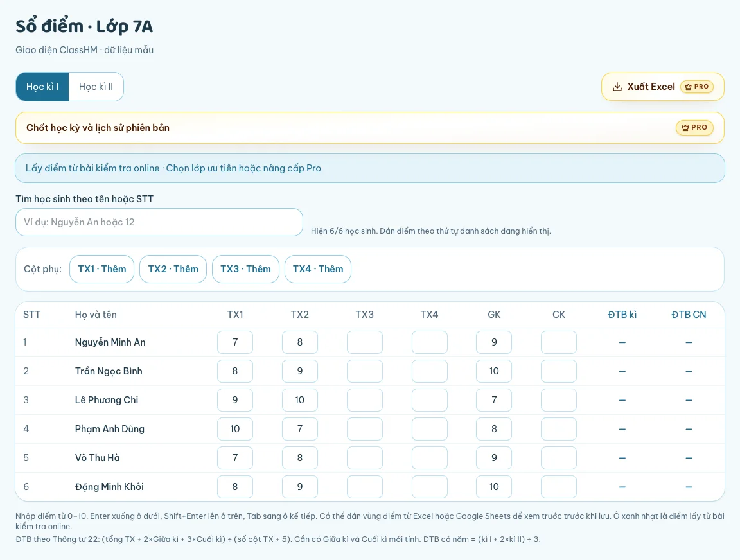Screen dimensions: 740x560
Task: Select GK score cell for Võ Thu Hà
Action: point(494,458)
